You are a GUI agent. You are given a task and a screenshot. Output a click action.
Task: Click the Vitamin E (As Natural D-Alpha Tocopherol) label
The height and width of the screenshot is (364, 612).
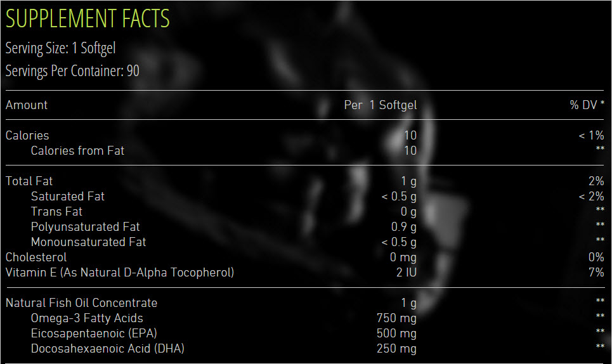tap(120, 273)
